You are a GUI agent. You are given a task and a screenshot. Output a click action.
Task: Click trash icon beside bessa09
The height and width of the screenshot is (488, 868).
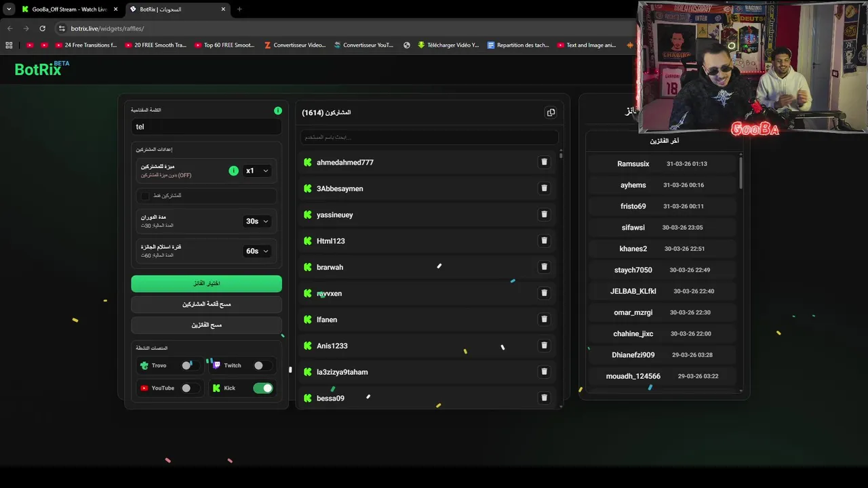pos(544,398)
